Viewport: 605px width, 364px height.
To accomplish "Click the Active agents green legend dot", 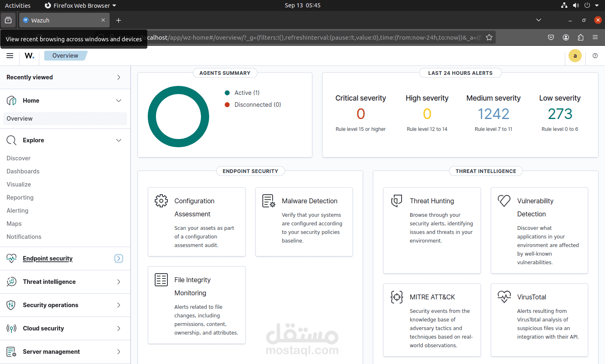I will point(227,93).
